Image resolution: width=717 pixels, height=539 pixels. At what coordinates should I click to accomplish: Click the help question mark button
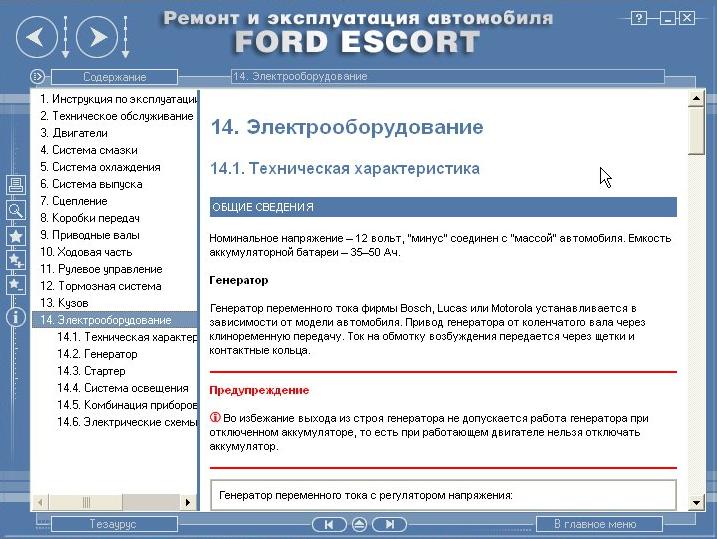click(x=639, y=18)
